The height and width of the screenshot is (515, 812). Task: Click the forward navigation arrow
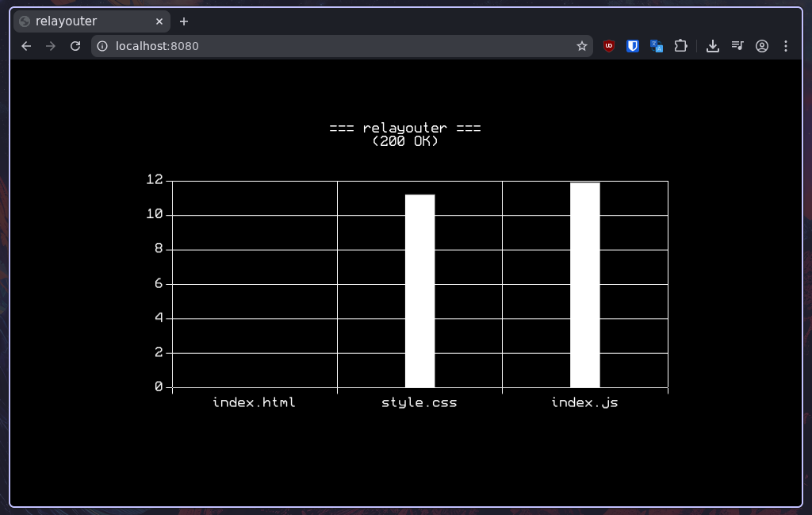tap(51, 46)
